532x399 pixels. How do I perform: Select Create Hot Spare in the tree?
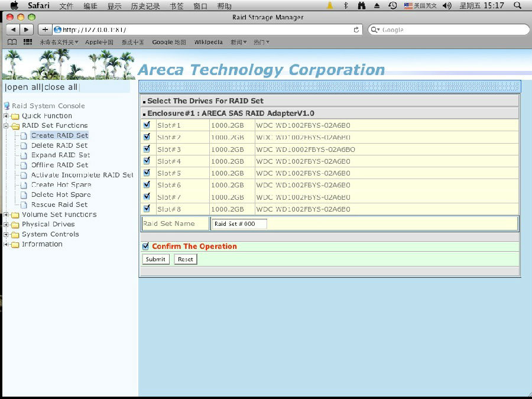pyautogui.click(x=61, y=185)
